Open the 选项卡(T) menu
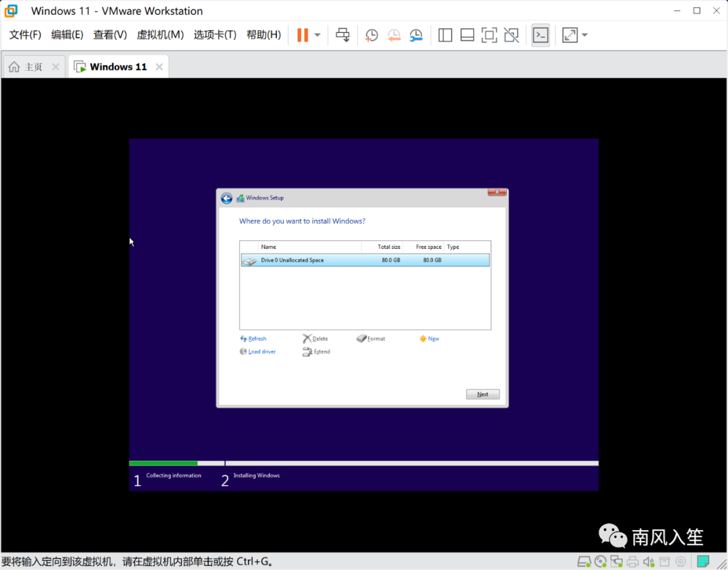Viewport: 728px width, 570px height. tap(215, 35)
